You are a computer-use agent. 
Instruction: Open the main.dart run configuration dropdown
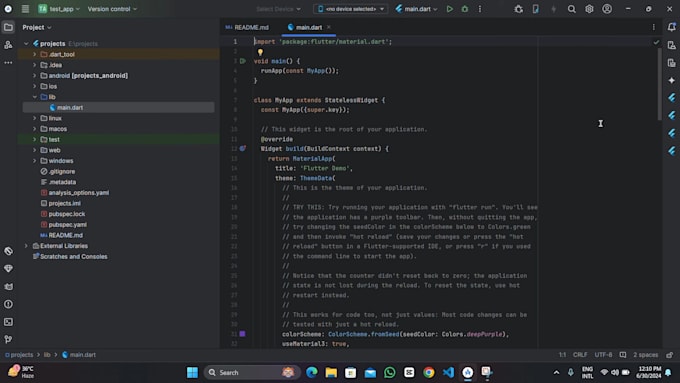(416, 9)
